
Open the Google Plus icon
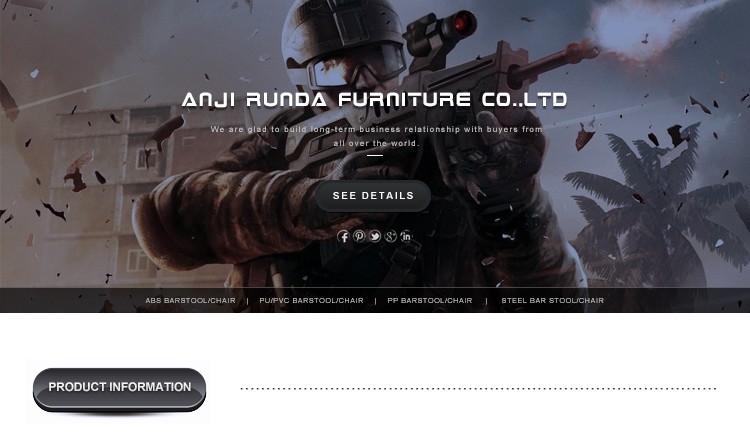tap(390, 236)
